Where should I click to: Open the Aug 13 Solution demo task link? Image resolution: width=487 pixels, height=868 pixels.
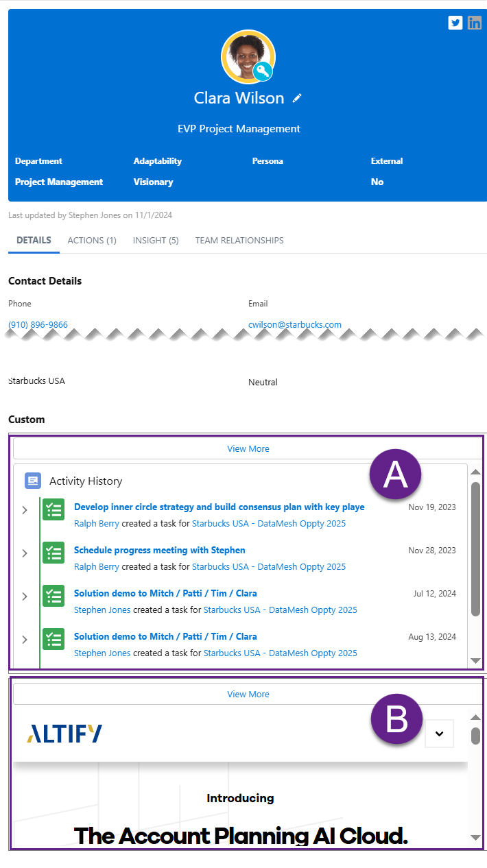tap(165, 637)
